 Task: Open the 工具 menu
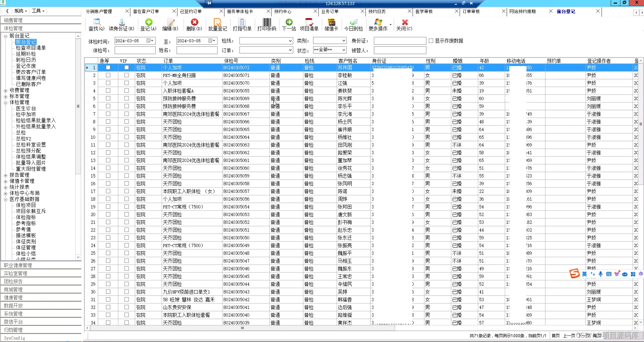(x=38, y=11)
